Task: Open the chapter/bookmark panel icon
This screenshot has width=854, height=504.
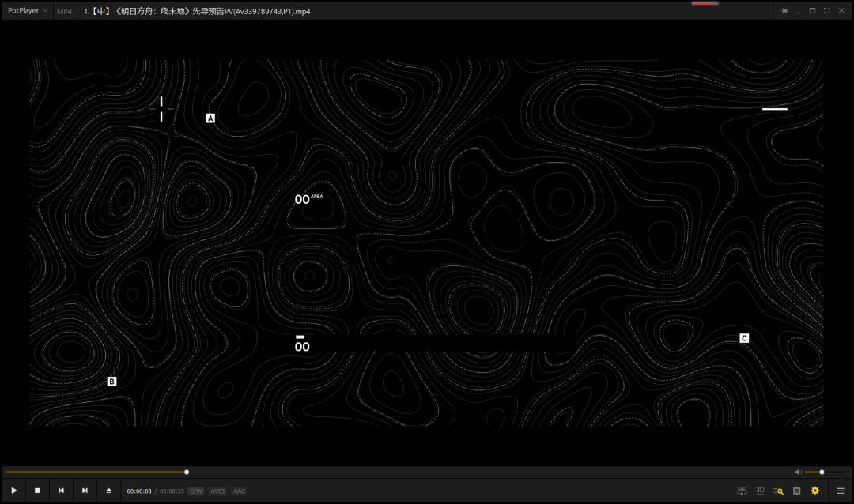Action: click(797, 491)
